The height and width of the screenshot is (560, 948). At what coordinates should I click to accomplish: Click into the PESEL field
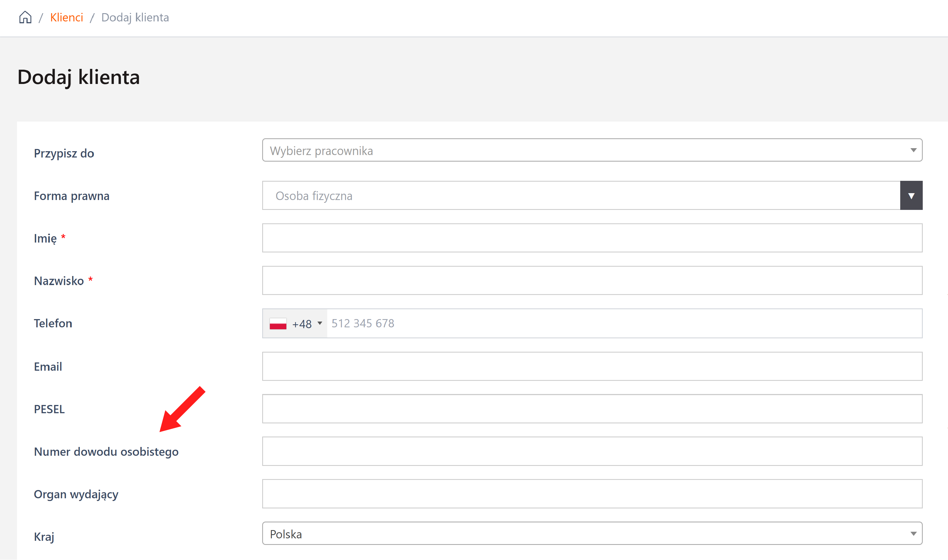(592, 409)
